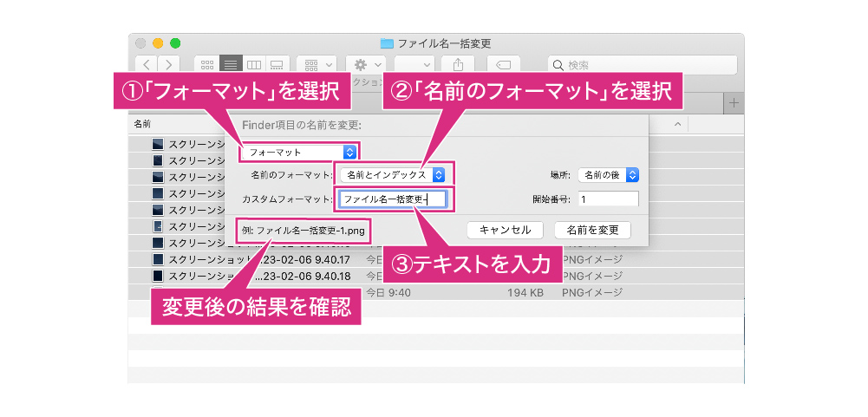Toggle sort order with the header chevron

click(677, 125)
